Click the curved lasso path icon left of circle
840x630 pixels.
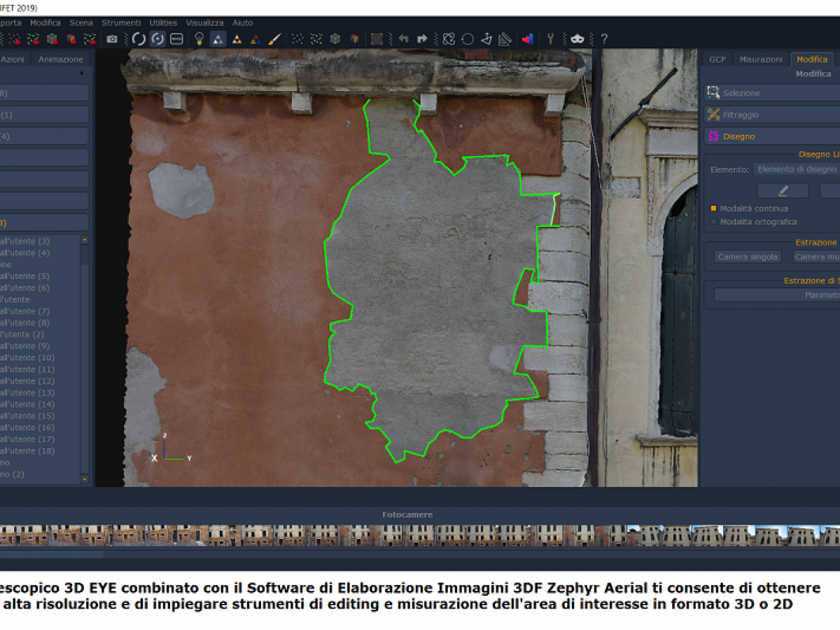[449, 38]
